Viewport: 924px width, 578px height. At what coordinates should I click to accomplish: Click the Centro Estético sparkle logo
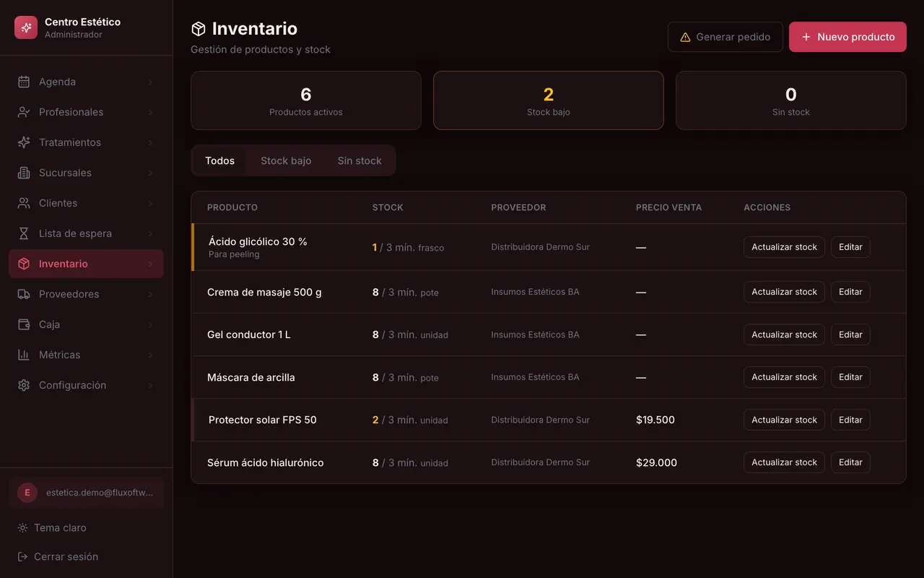point(26,27)
